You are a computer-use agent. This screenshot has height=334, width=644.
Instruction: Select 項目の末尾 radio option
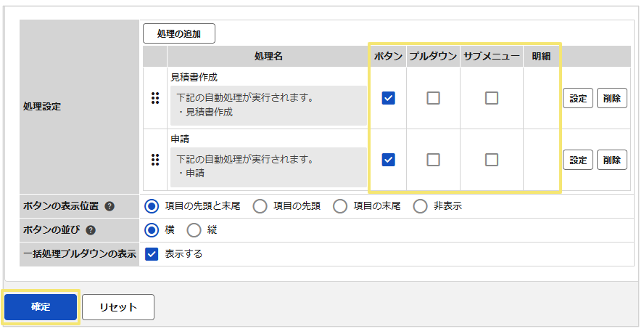(x=340, y=206)
